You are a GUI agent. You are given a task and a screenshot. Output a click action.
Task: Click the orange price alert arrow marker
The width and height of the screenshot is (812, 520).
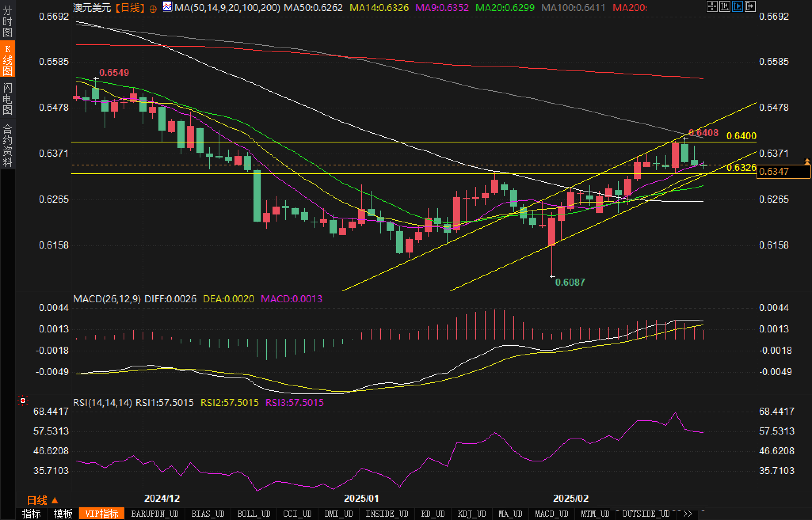pyautogui.click(x=807, y=161)
